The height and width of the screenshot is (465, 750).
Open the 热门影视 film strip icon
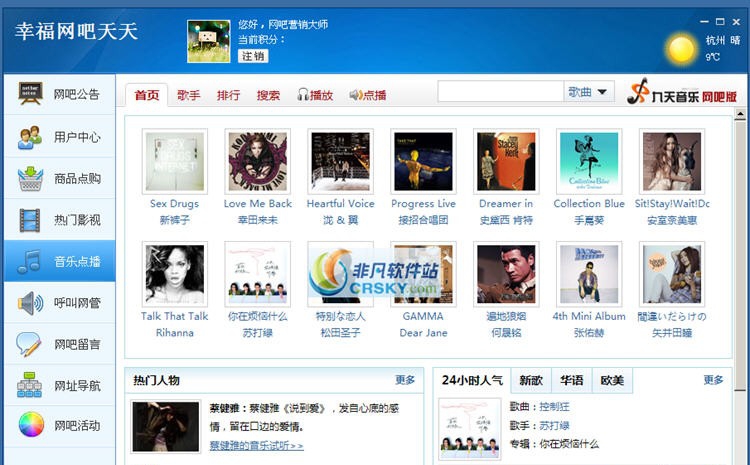[30, 220]
